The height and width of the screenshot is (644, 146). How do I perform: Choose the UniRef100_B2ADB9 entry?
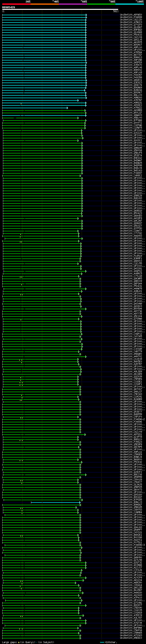pos(131,399)
